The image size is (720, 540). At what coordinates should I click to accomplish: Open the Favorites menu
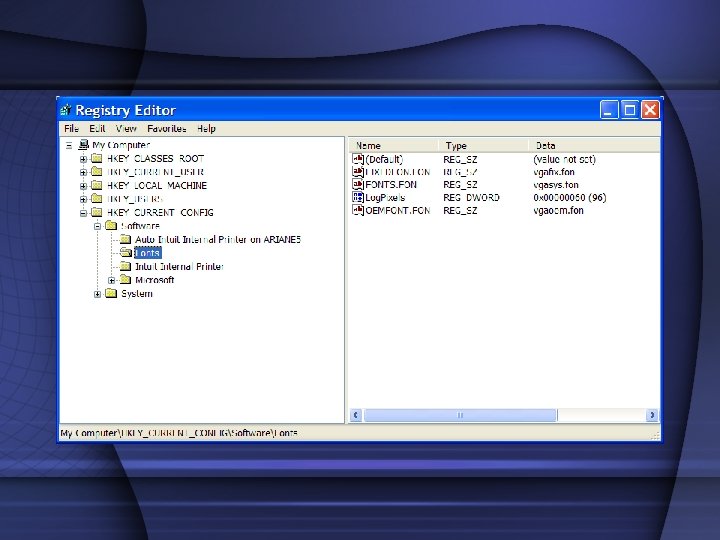coord(167,129)
